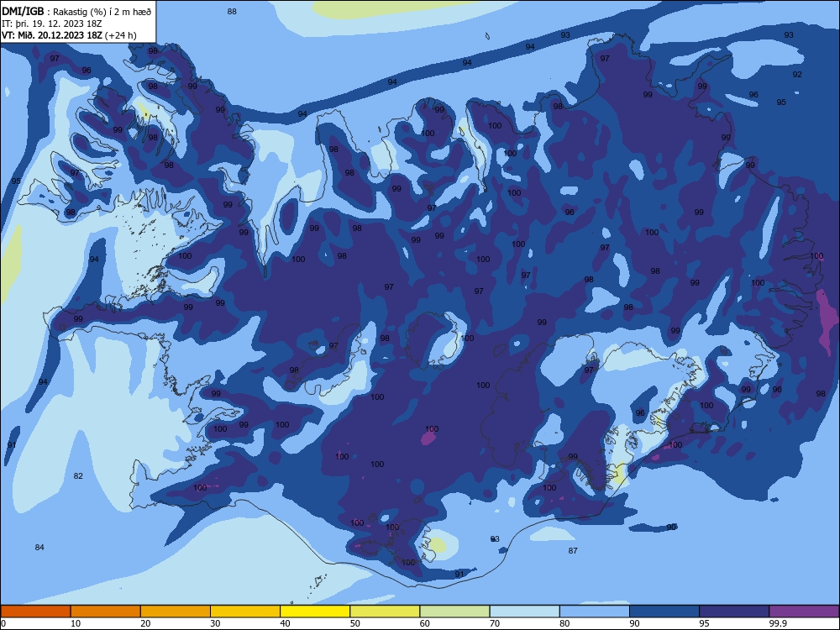Click the pale blue 70–80 legend swatch

pyautogui.click(x=525, y=612)
